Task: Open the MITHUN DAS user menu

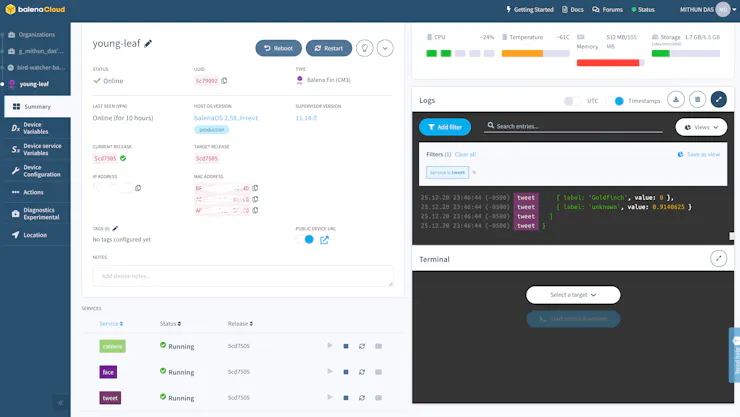Action: coord(707,9)
